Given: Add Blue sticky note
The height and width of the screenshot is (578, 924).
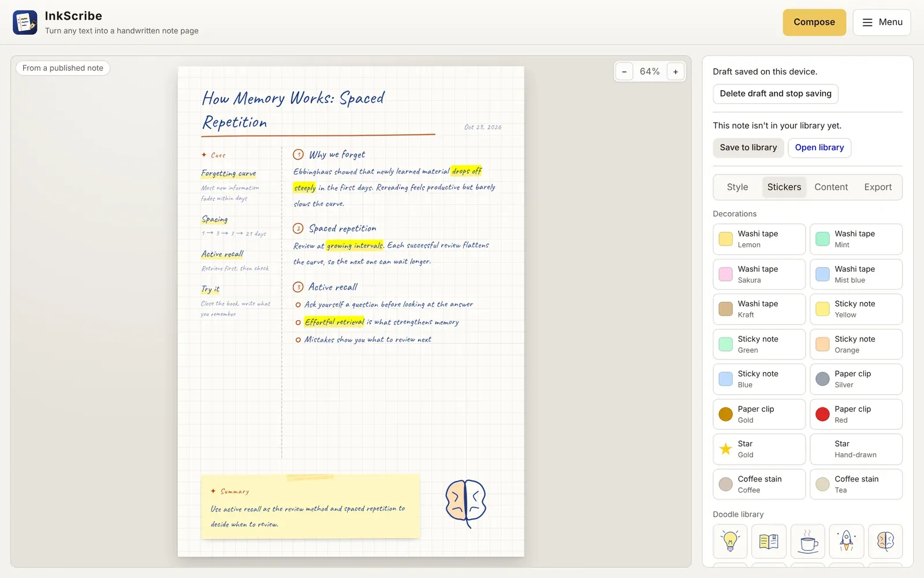Looking at the screenshot, I should tap(759, 379).
